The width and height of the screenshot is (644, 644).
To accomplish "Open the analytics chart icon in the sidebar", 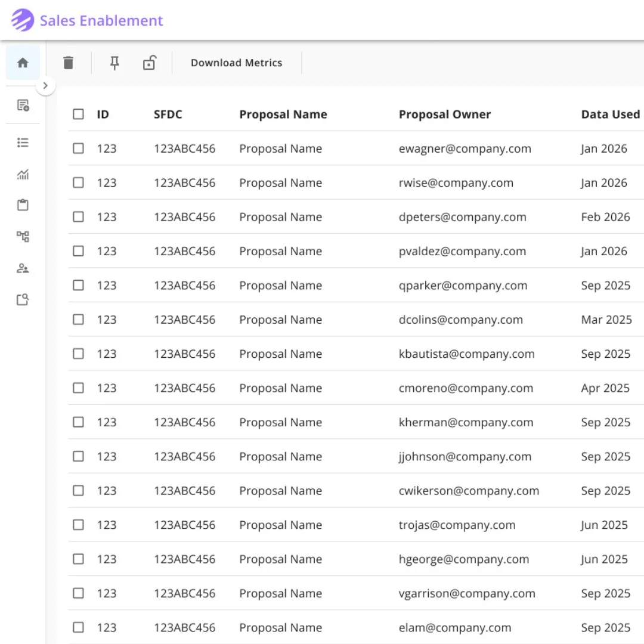I will pos(23,175).
